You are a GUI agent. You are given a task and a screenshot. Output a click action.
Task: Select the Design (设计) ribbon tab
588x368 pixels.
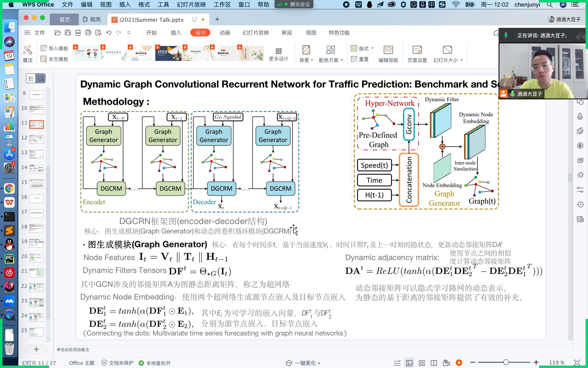click(200, 33)
